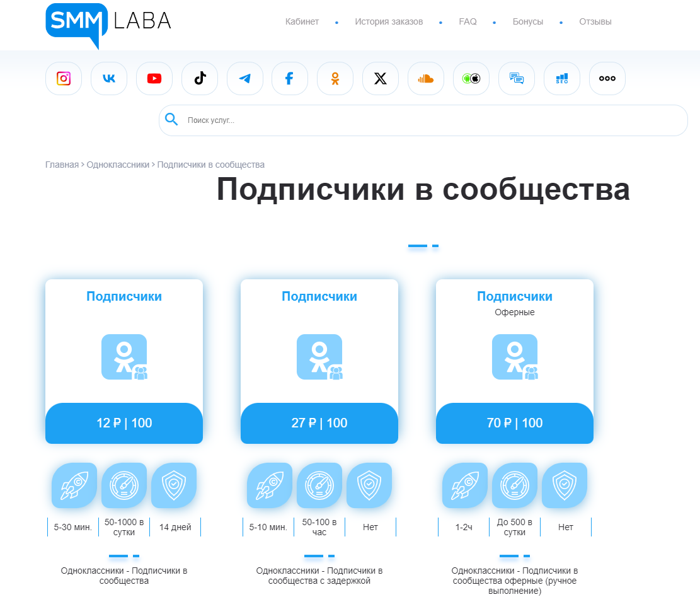The width and height of the screenshot is (700, 597).
Task: Click the speedometer icon above 50-1000 в сутки
Action: (x=124, y=485)
